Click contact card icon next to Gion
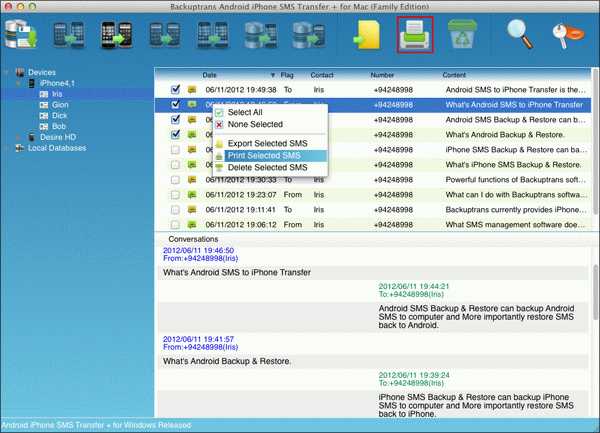 44,105
